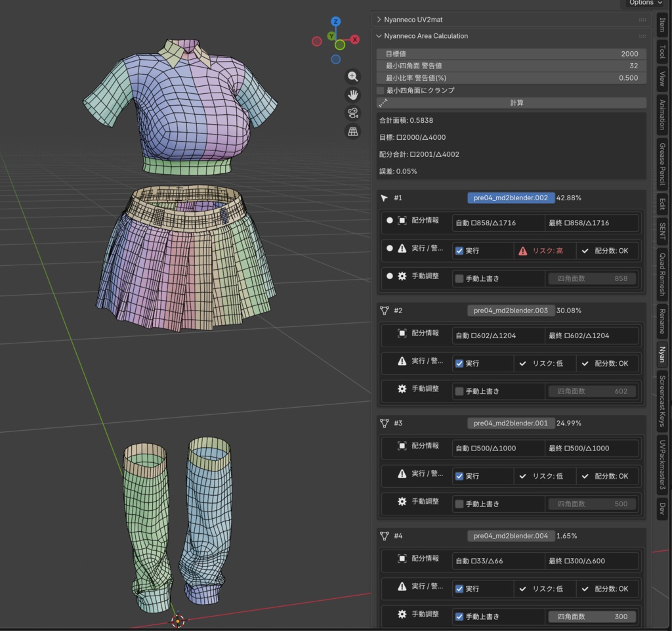The image size is (672, 631).
Task: Switch to the UVPackmaster3 sidebar tab
Action: point(662,465)
